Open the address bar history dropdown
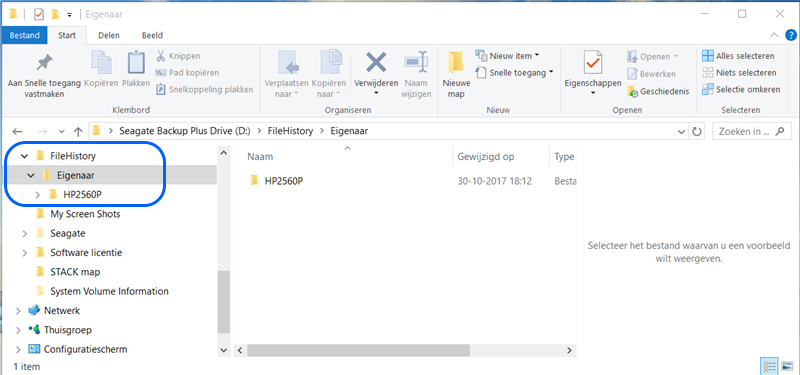This screenshot has height=375, width=800. (x=681, y=132)
